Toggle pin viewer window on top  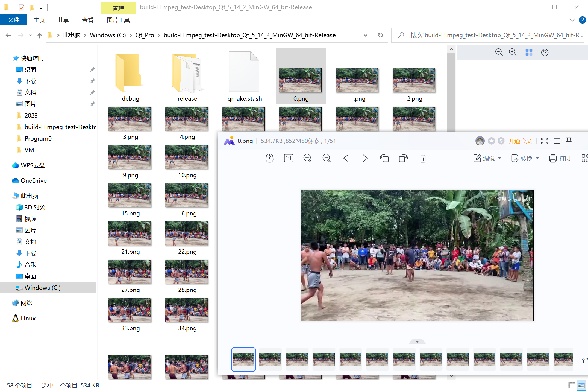pyautogui.click(x=569, y=141)
